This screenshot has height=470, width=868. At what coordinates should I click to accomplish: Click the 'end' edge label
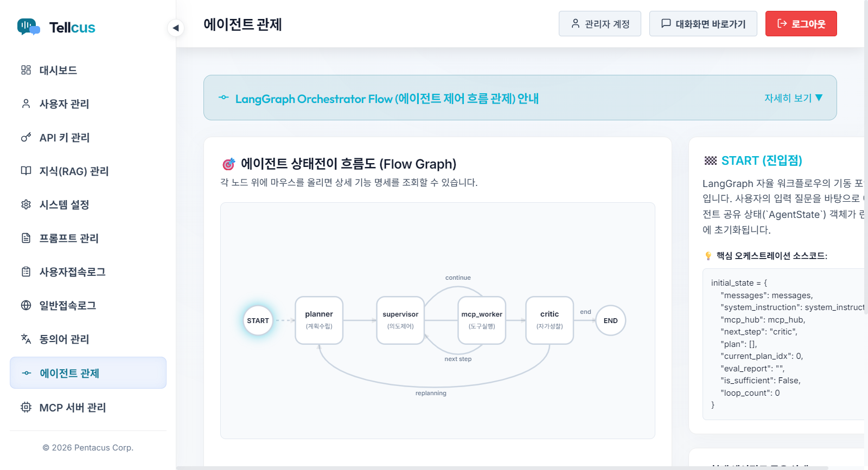585,312
